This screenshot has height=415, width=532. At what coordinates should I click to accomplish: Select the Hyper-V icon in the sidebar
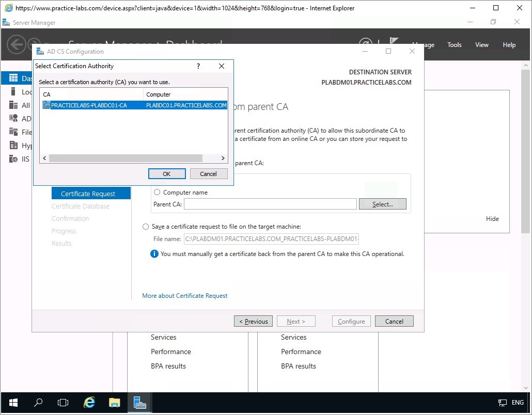pyautogui.click(x=13, y=146)
